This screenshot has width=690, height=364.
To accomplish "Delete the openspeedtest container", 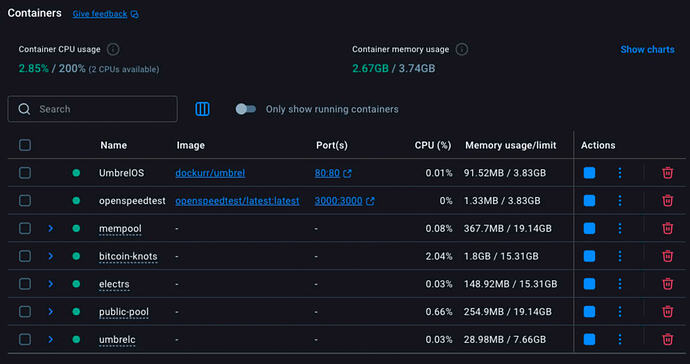I will 668,200.
